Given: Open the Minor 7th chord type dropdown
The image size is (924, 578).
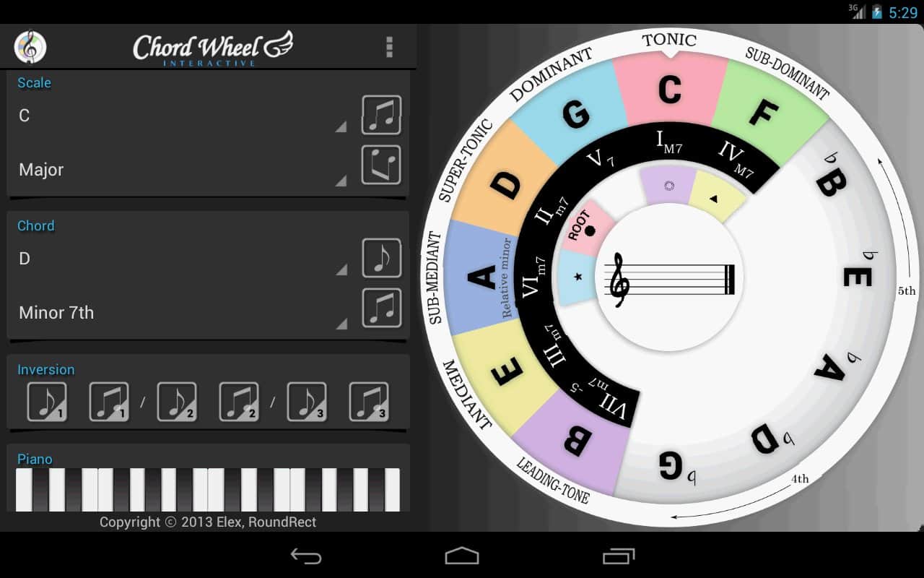Looking at the screenshot, I should (180, 314).
